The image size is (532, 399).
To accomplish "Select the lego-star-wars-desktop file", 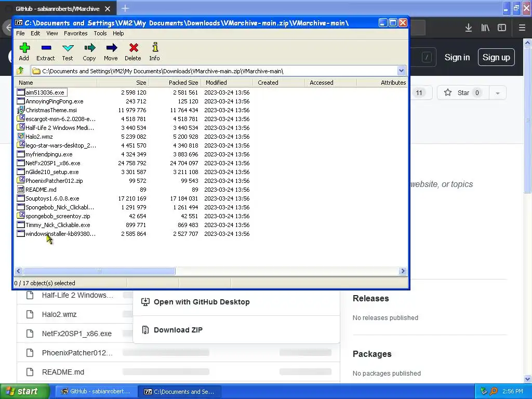I will coord(61,145).
